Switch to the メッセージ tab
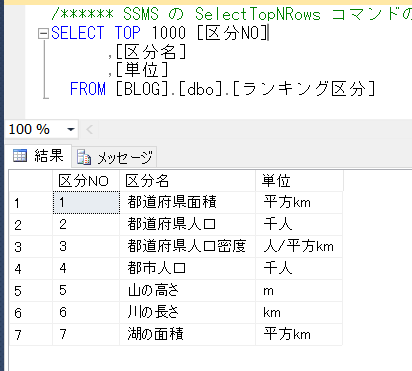 (x=115, y=157)
